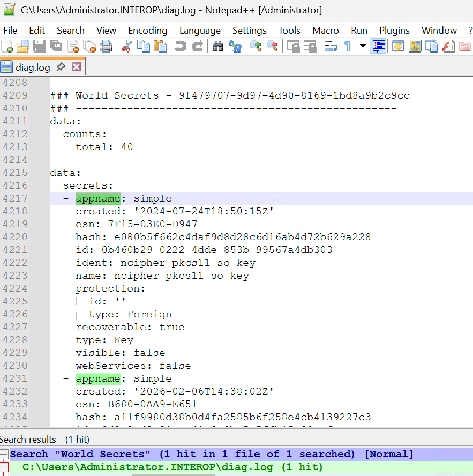Open the Encoding menu
The image size is (473, 476).
pos(147,31)
